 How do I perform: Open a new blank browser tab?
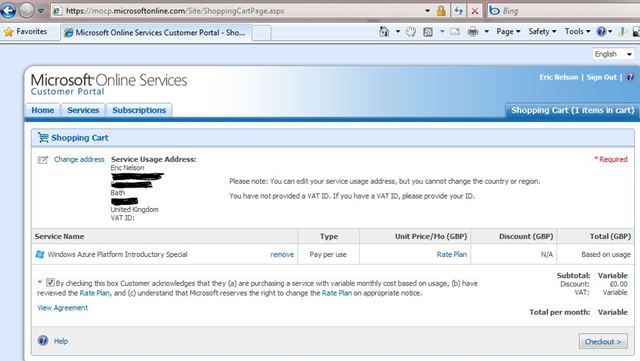[261, 33]
